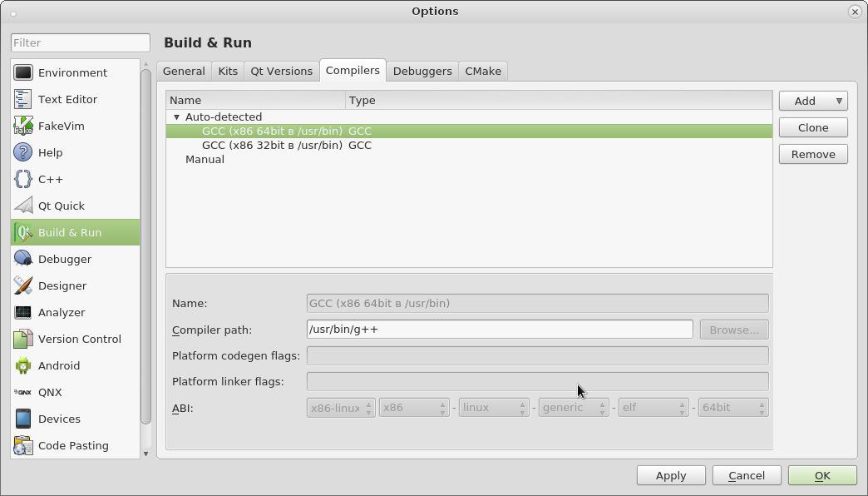Image resolution: width=868 pixels, height=496 pixels.
Task: Select the Designer pencil and brush icon
Action: tap(23, 285)
